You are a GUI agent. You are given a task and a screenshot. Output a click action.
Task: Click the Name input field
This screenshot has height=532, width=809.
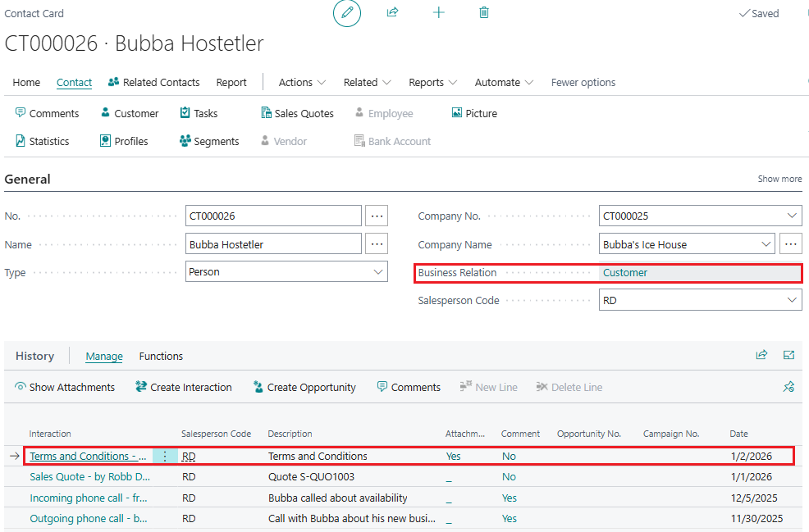273,243
